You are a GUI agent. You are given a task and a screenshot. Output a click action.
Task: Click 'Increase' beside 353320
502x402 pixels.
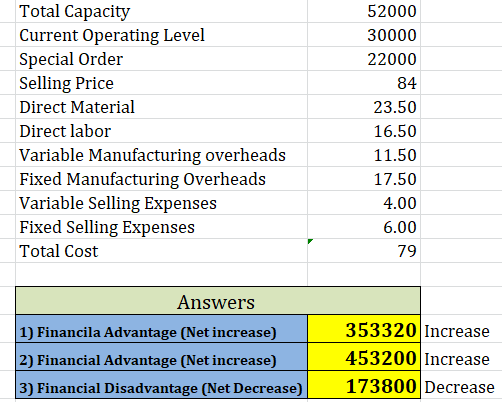pyautogui.click(x=457, y=331)
